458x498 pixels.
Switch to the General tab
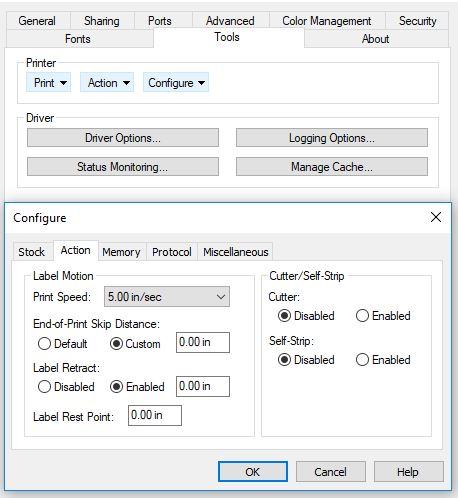click(37, 21)
